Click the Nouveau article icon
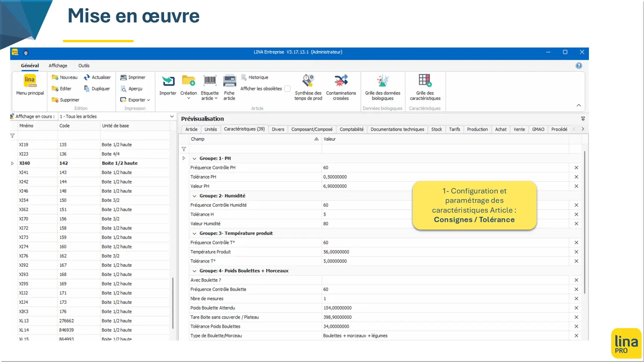Image resolution: width=644 pixels, height=362 pixels. point(55,77)
